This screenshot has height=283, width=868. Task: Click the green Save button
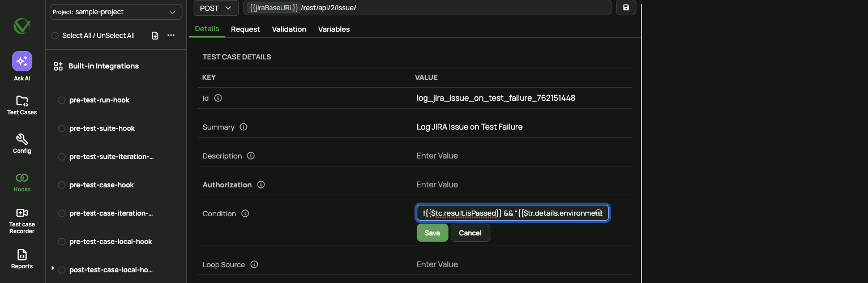click(433, 233)
